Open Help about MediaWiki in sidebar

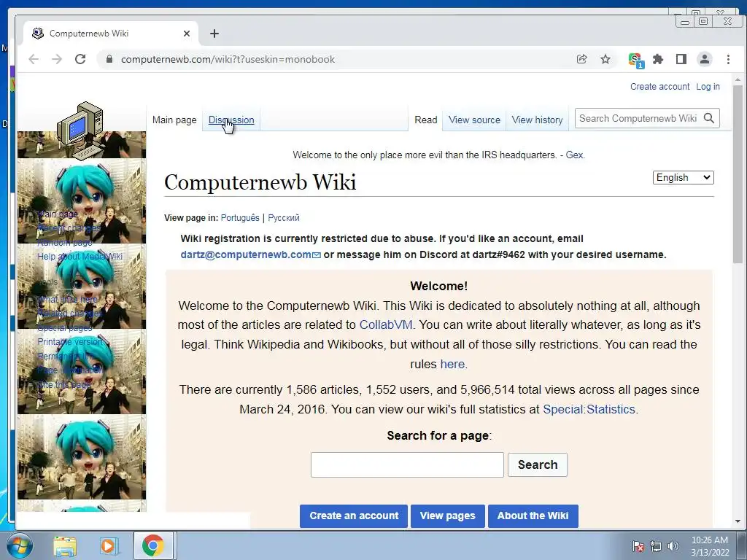click(80, 256)
